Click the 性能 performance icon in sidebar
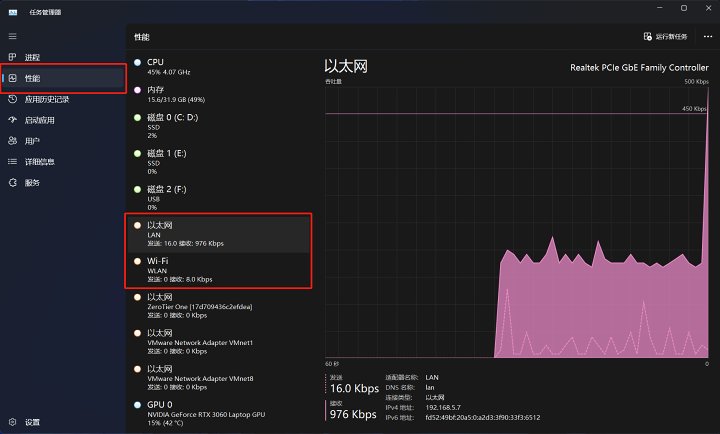720x434 pixels. point(12,78)
